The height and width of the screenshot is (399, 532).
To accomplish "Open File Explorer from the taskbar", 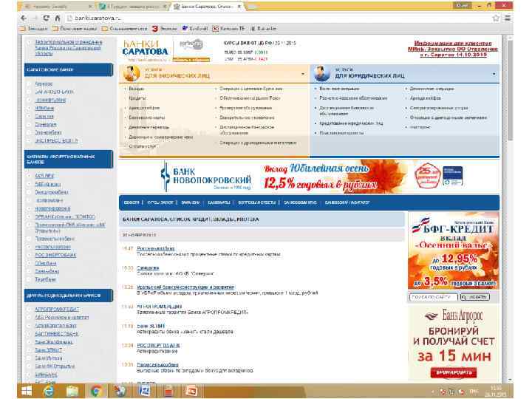I will [72, 391].
